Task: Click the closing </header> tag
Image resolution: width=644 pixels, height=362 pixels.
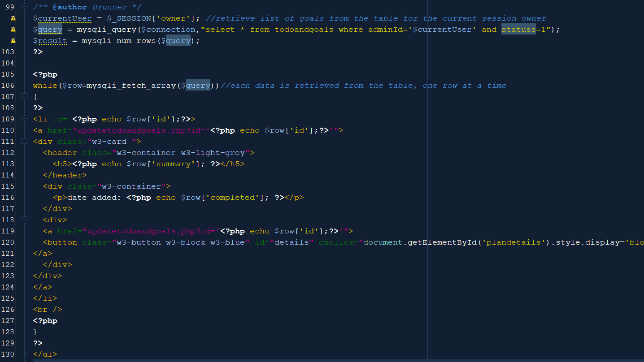Action: (65, 175)
